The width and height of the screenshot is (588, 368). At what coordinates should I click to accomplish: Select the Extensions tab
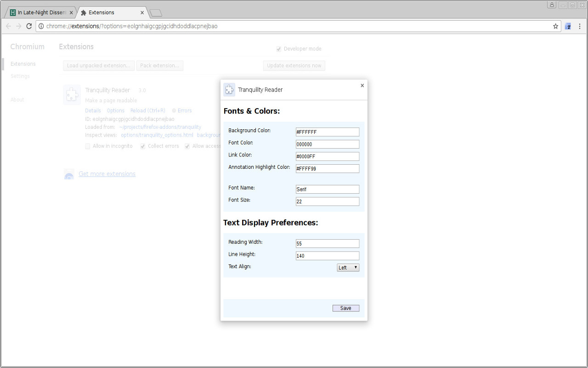coord(113,12)
